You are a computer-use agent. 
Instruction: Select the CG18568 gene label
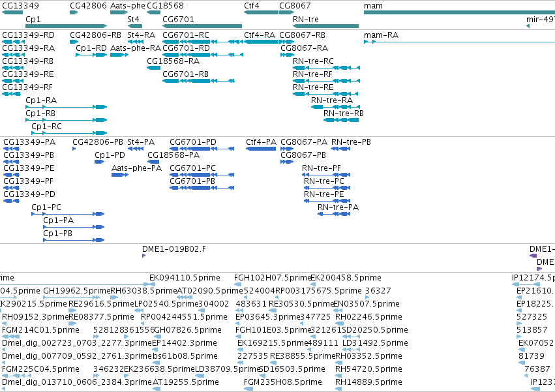(165, 6)
